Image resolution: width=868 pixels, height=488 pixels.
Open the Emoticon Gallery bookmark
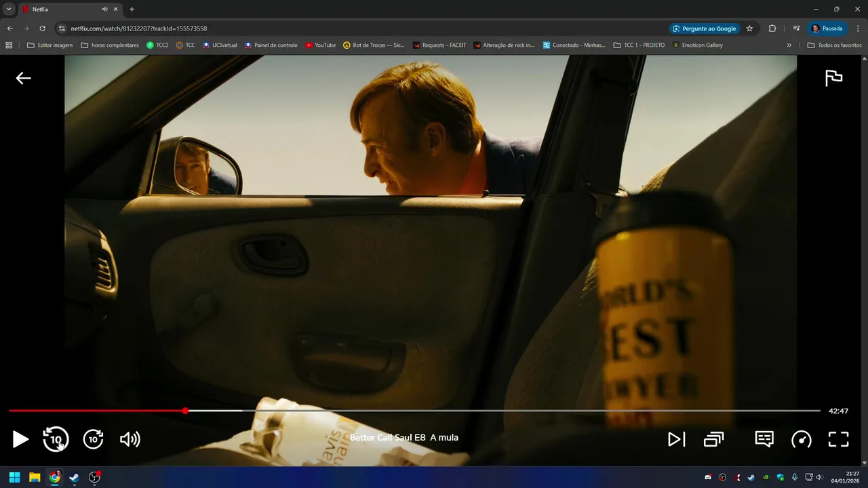(697, 45)
